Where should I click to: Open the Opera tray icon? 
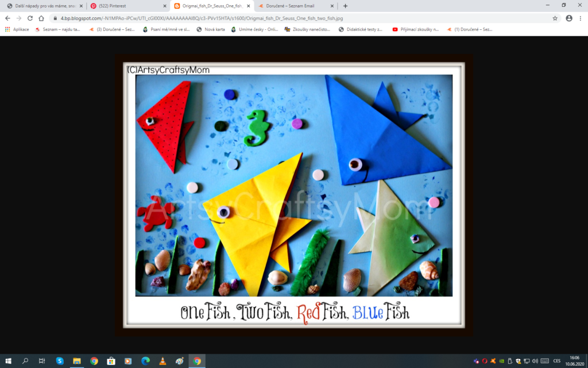pos(485,361)
